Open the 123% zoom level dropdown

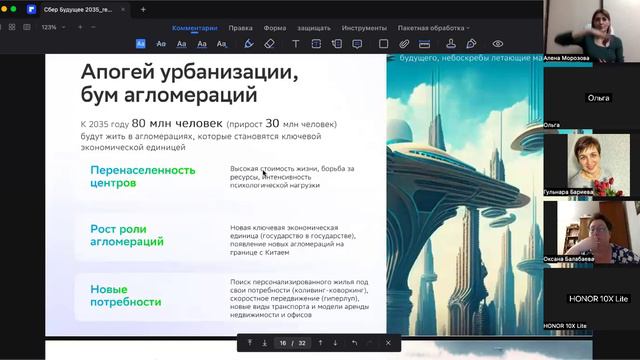pyautogui.click(x=53, y=27)
